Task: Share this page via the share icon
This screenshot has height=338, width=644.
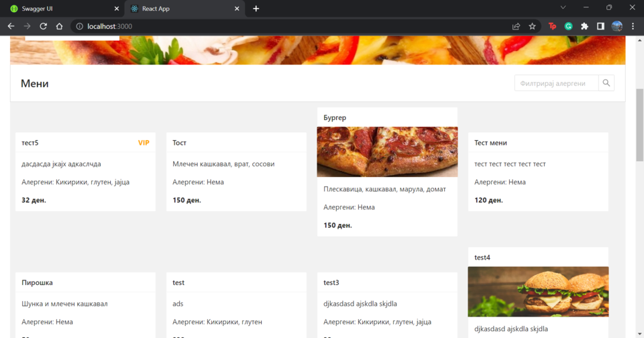Action: tap(516, 26)
